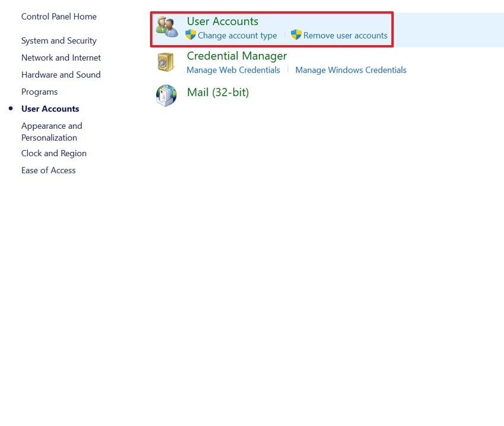Viewport: 504px width, 426px height.
Task: Return to Control Panel Home
Action: point(59,17)
